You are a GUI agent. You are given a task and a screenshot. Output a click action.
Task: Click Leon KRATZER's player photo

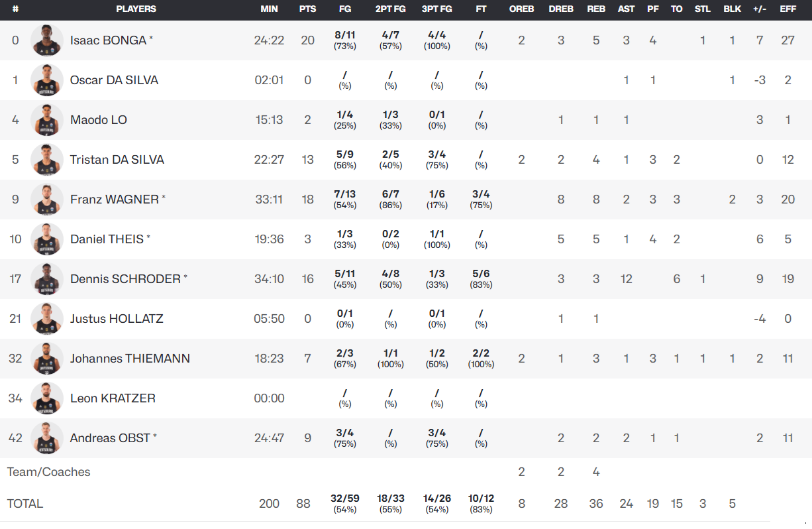pyautogui.click(x=47, y=398)
